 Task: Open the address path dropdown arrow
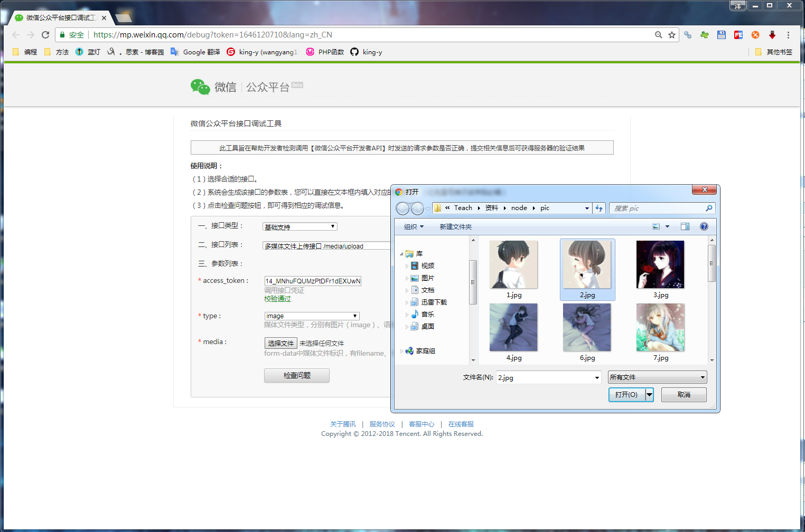tap(587, 208)
